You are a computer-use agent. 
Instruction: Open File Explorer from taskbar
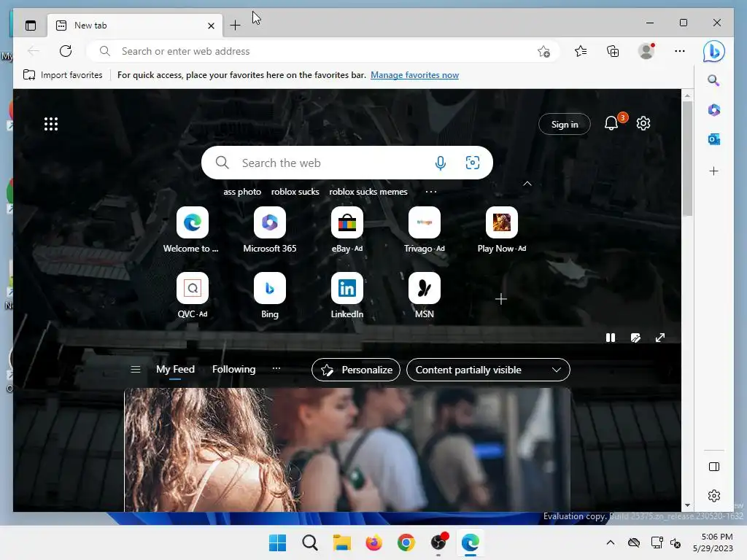coord(341,542)
